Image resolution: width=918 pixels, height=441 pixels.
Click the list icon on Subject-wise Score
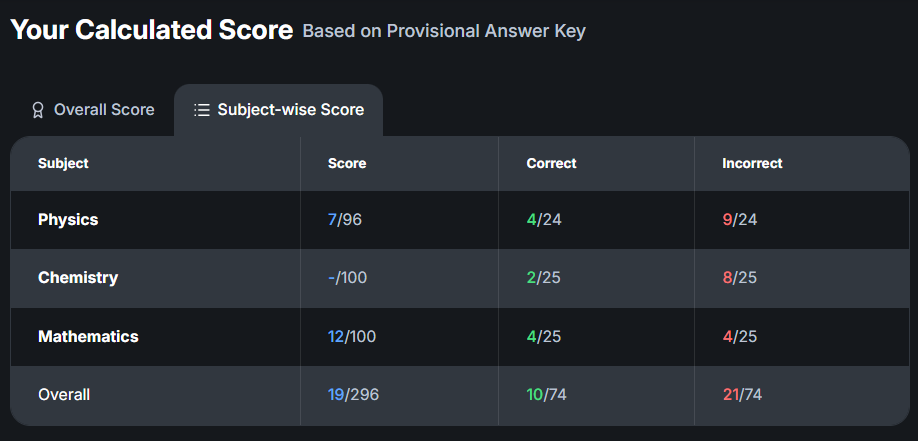[x=202, y=110]
